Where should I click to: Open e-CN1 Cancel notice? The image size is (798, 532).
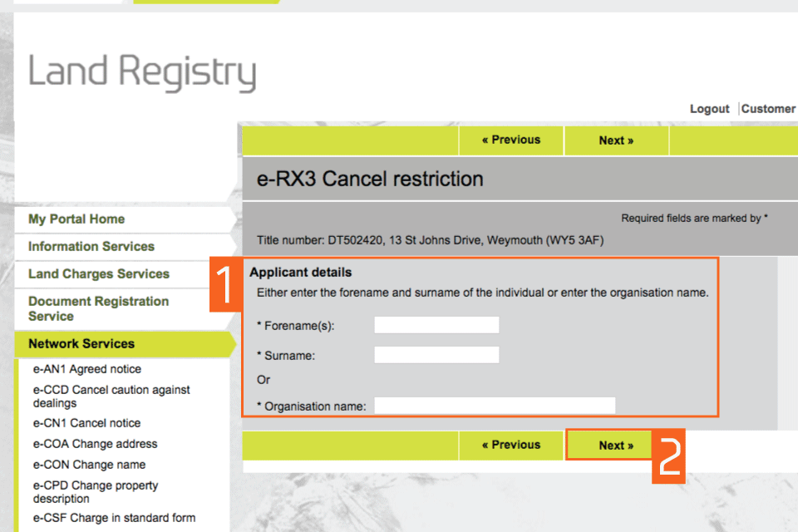[x=86, y=423]
